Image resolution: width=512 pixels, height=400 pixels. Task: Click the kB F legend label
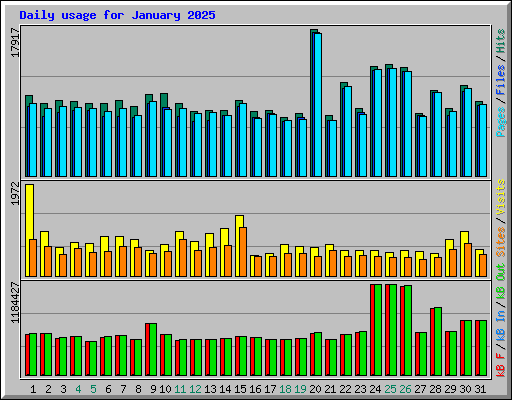(501, 366)
